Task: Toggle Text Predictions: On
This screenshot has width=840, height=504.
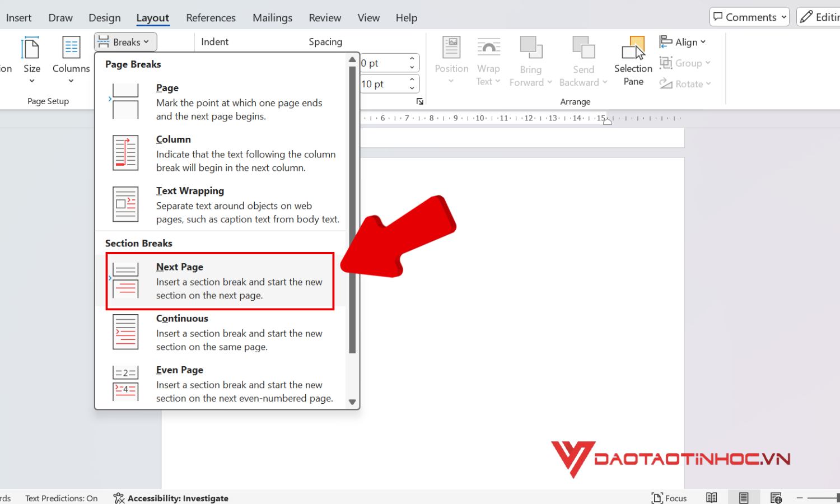Action: [x=61, y=498]
